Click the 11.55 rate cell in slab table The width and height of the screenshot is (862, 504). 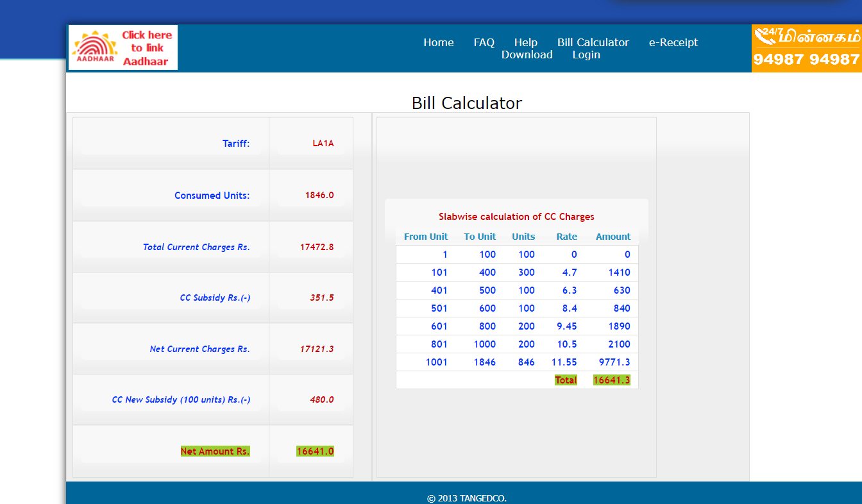point(564,362)
